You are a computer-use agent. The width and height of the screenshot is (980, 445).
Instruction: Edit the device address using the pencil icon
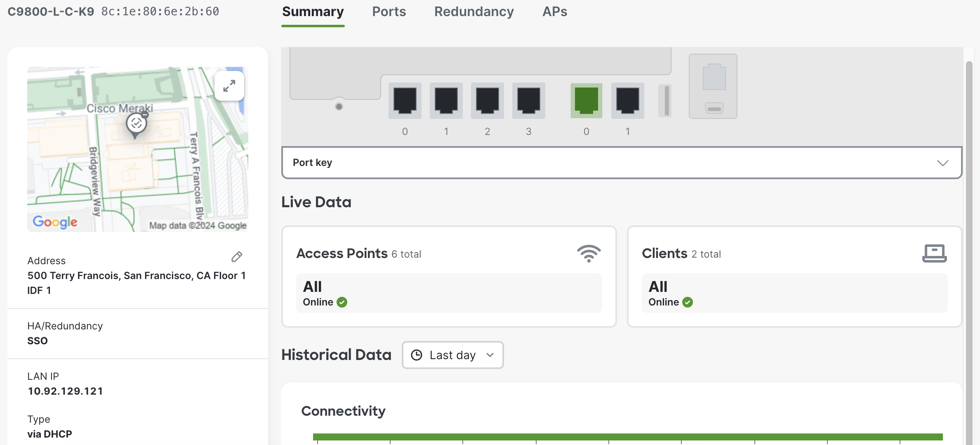click(236, 257)
